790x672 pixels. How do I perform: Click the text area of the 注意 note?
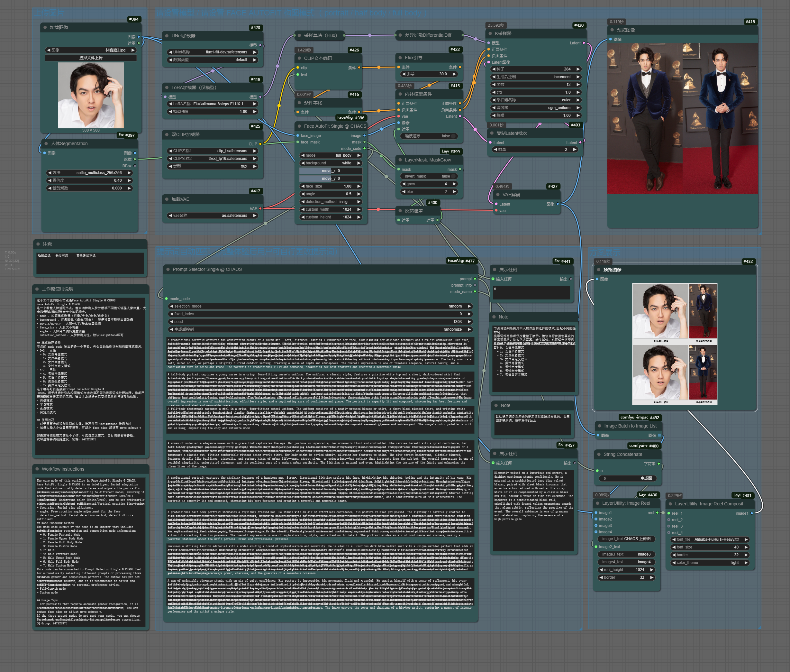pyautogui.click(x=90, y=263)
